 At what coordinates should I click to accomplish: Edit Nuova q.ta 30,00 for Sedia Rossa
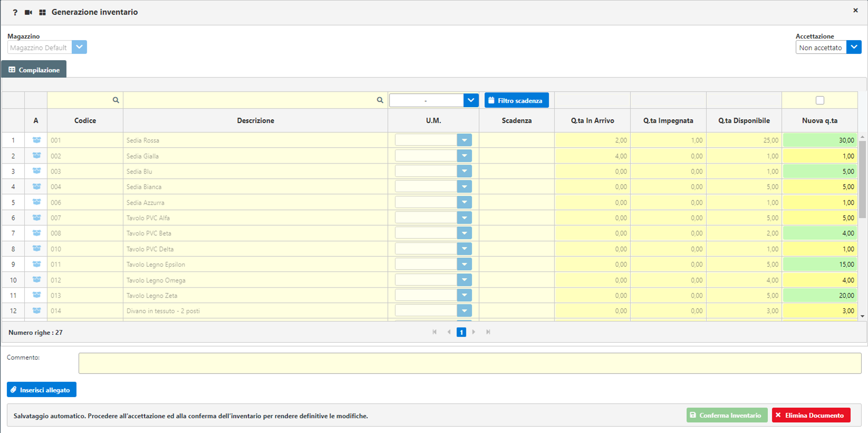820,140
